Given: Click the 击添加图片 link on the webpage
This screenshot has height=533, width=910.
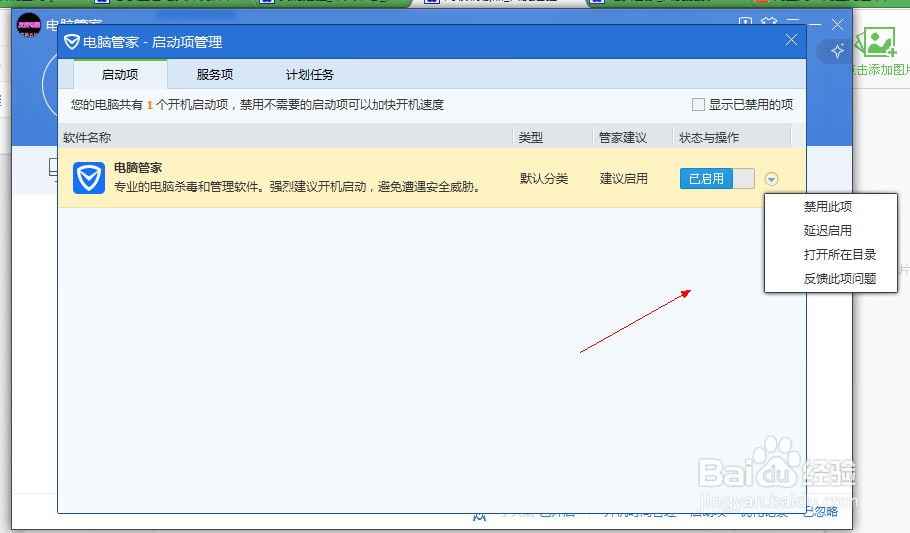Looking at the screenshot, I should (880, 70).
